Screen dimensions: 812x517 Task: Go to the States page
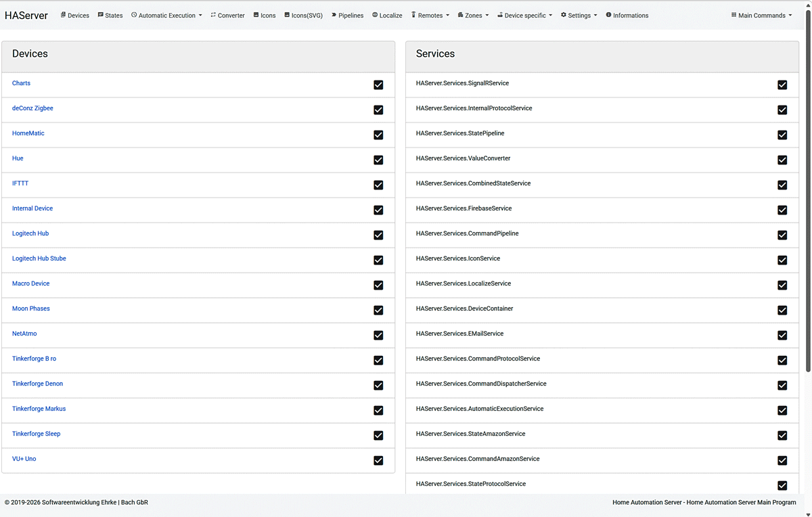pyautogui.click(x=110, y=15)
